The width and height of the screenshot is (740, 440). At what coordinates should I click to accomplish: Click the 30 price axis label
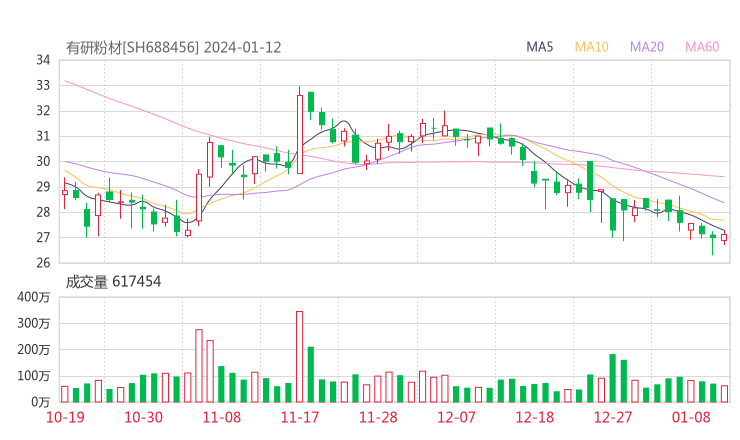43,161
